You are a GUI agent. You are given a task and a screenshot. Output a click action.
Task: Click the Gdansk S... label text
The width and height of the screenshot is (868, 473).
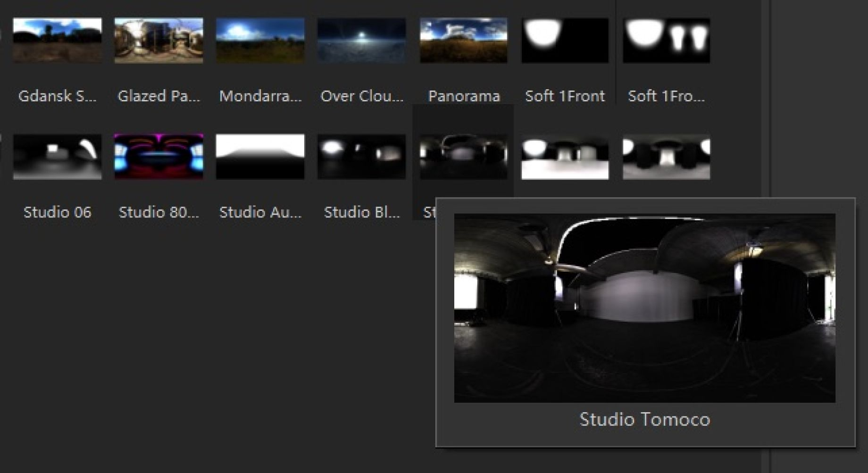tap(57, 96)
